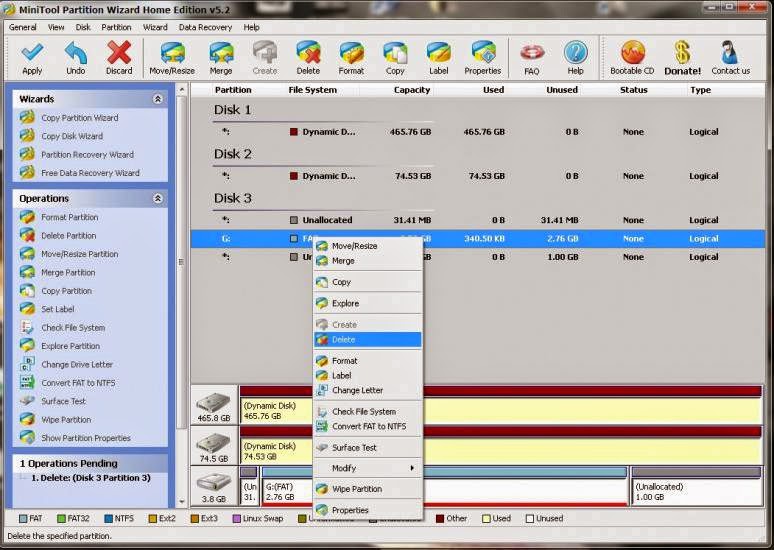Start Free Data Recovery Wizard
The height and width of the screenshot is (550, 774).
point(90,173)
